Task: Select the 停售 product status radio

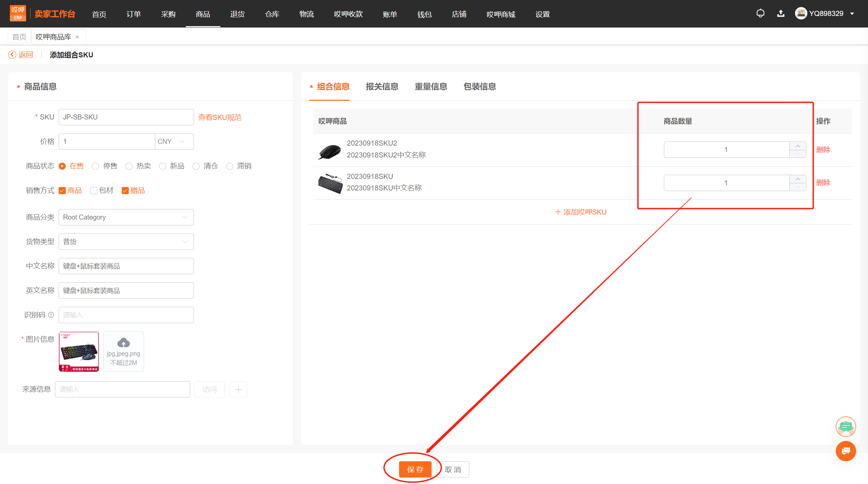Action: (96, 166)
